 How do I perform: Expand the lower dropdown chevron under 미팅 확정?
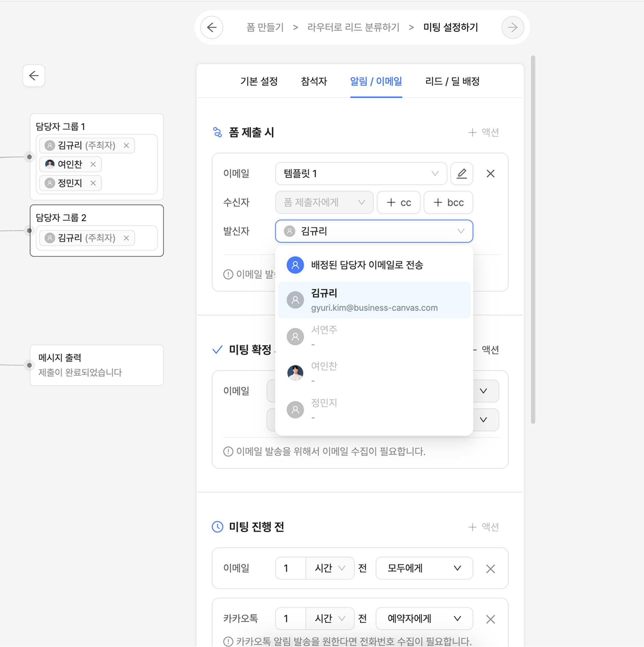click(483, 420)
